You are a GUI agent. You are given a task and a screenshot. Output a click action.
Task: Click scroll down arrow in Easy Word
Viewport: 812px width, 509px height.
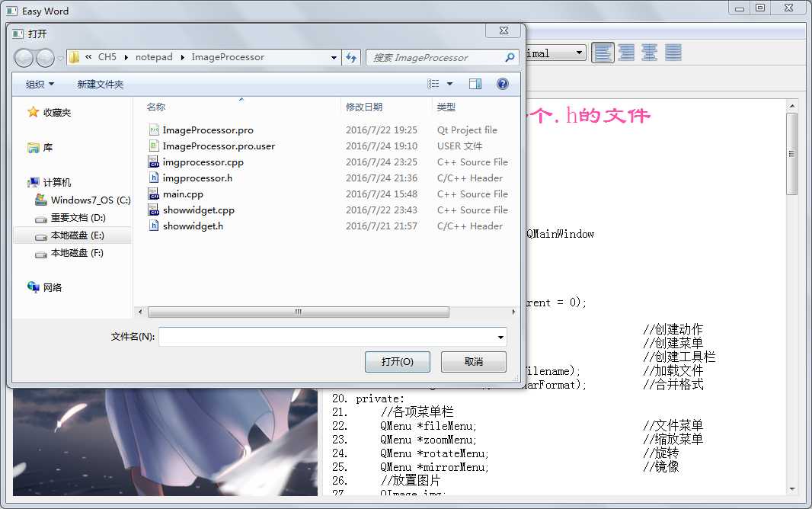click(791, 488)
